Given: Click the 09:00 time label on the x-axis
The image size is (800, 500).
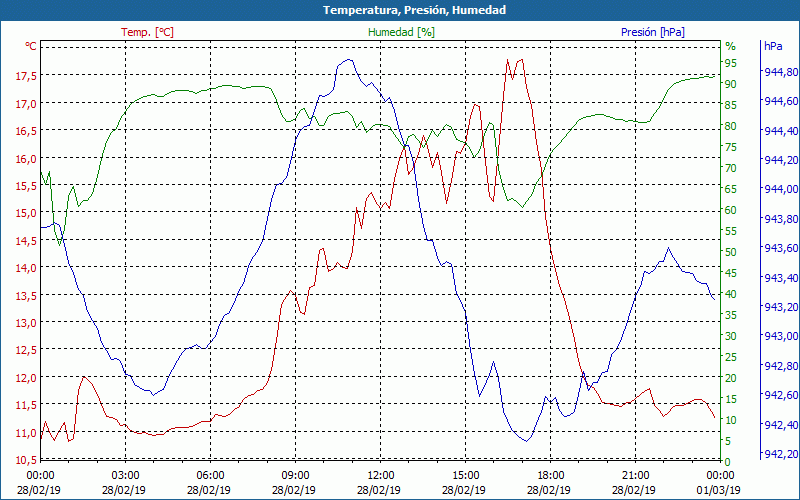Looking at the screenshot, I should point(295,476).
